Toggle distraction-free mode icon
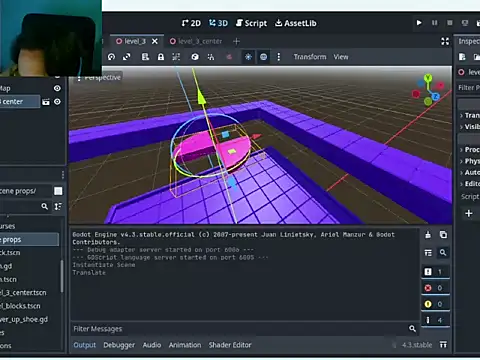This screenshot has height=360, width=480. [445, 41]
